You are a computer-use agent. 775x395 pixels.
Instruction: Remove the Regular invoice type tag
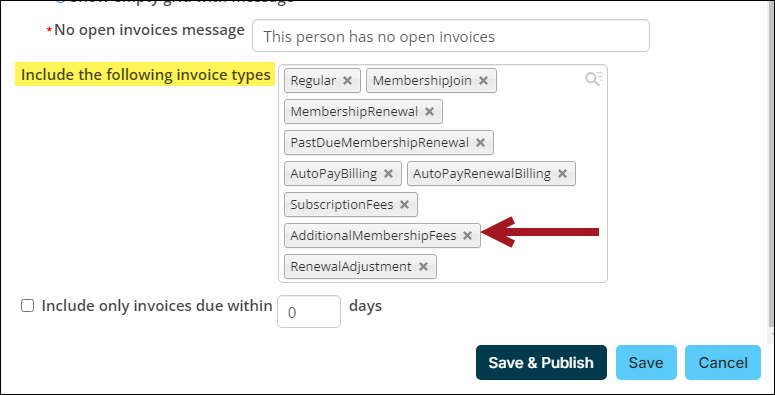[347, 81]
